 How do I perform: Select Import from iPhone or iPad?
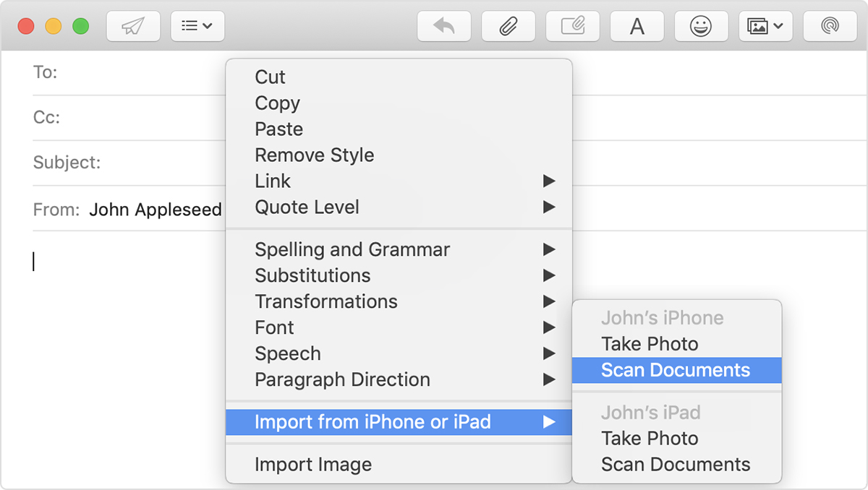click(399, 422)
